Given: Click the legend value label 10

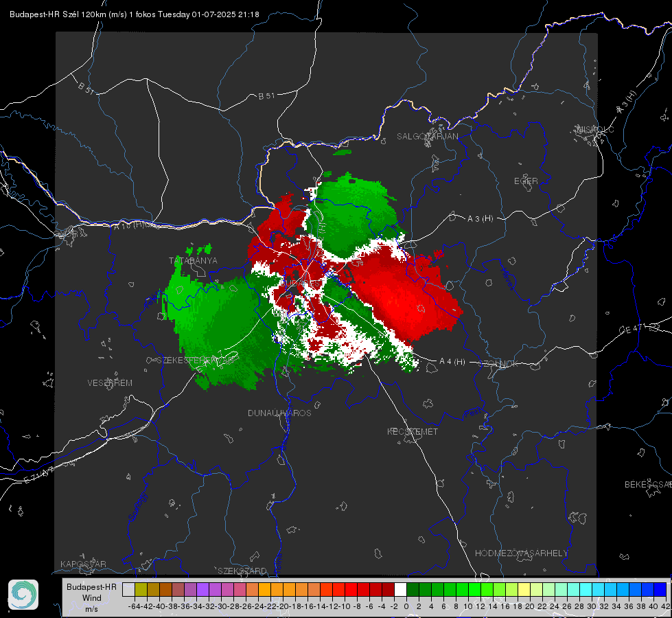Looking at the screenshot, I should tap(468, 606).
